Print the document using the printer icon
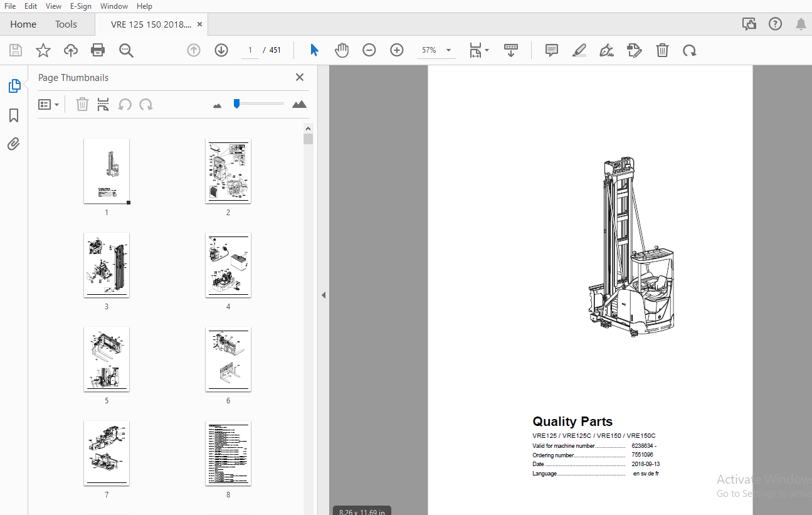This screenshot has width=812, height=515. coord(98,50)
